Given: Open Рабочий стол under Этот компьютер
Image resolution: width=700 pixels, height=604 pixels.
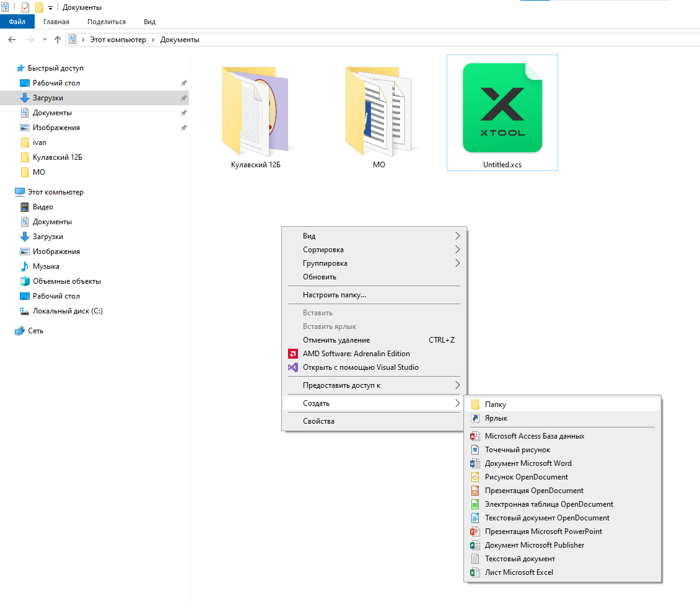Looking at the screenshot, I should (x=56, y=296).
